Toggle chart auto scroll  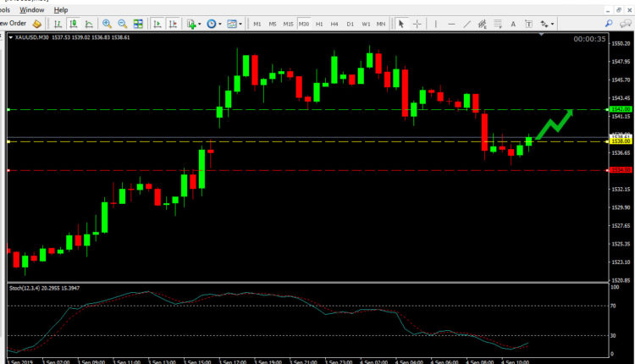click(x=157, y=24)
